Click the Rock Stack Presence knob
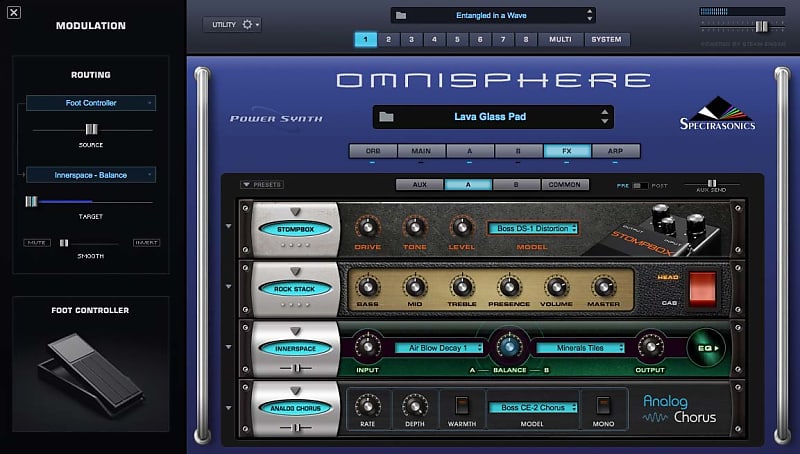This screenshot has height=454, width=800. [509, 287]
